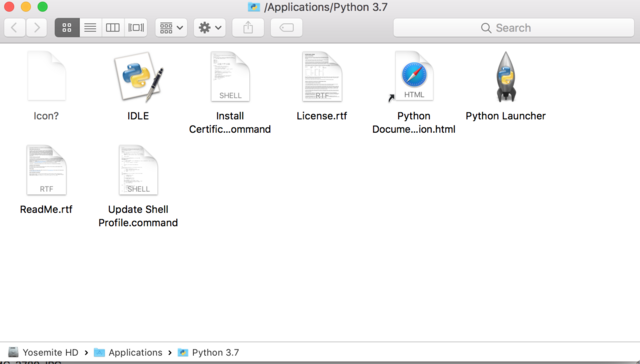Viewport: 640px width, 364px height.
Task: Select the Install Certificates command file icon
Action: (x=230, y=76)
